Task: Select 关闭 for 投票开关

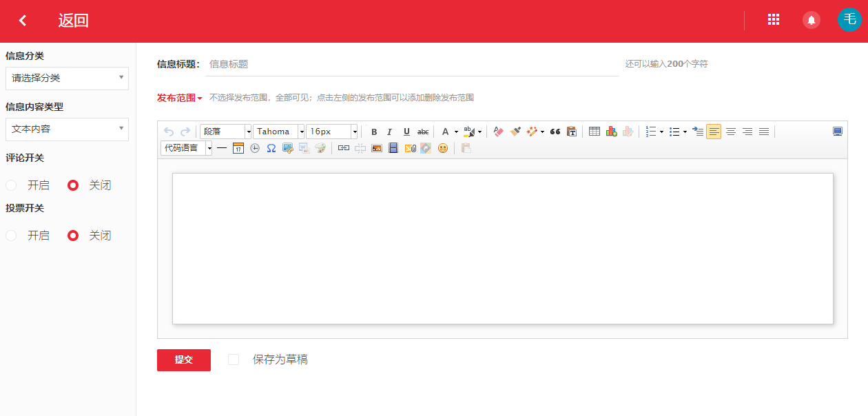Action: (72, 235)
